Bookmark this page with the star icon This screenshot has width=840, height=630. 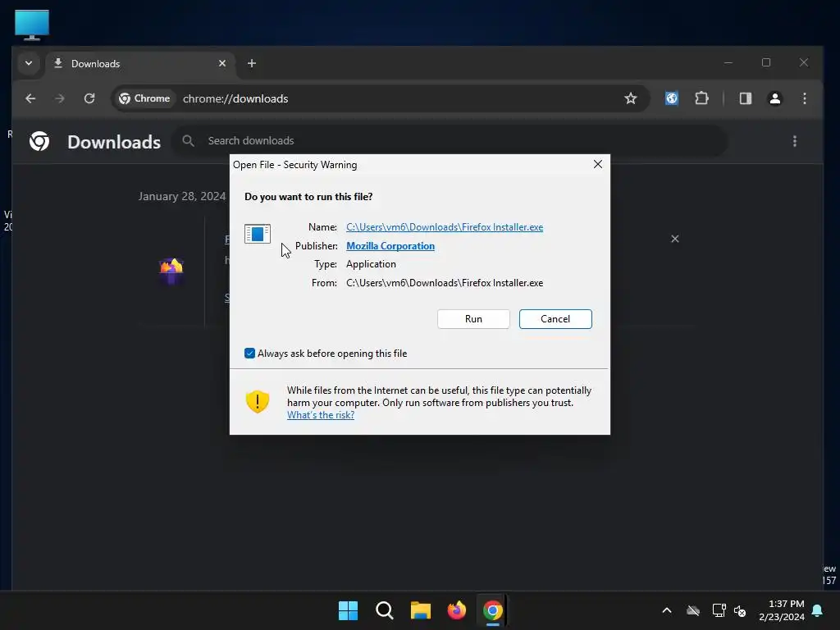click(x=631, y=98)
